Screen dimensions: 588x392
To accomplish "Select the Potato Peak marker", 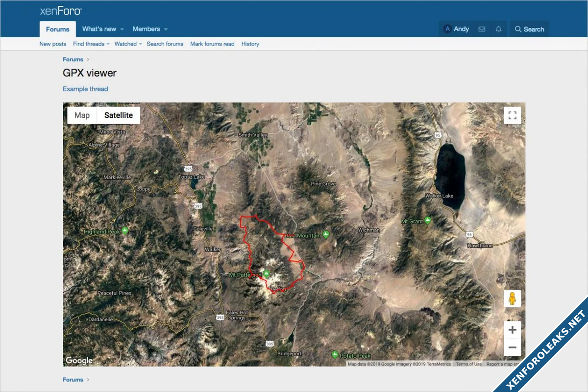I will click(335, 355).
